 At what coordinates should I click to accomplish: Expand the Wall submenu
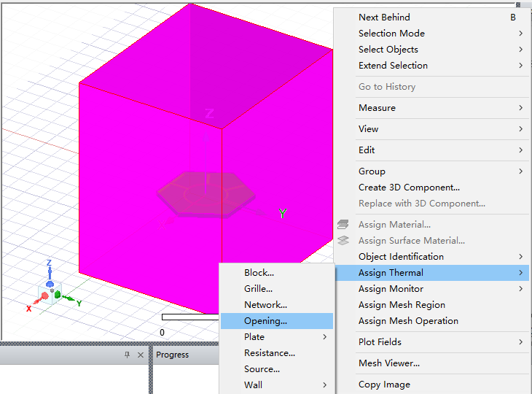click(324, 385)
